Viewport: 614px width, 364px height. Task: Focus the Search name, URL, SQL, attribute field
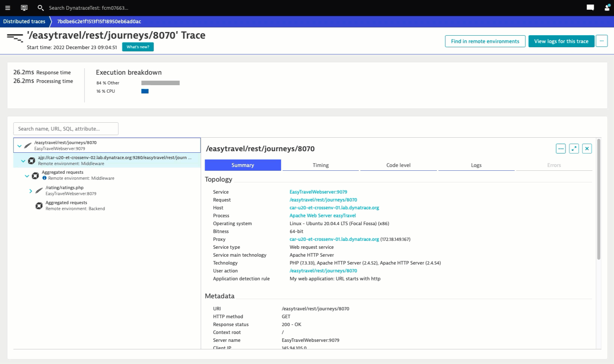[66, 129]
